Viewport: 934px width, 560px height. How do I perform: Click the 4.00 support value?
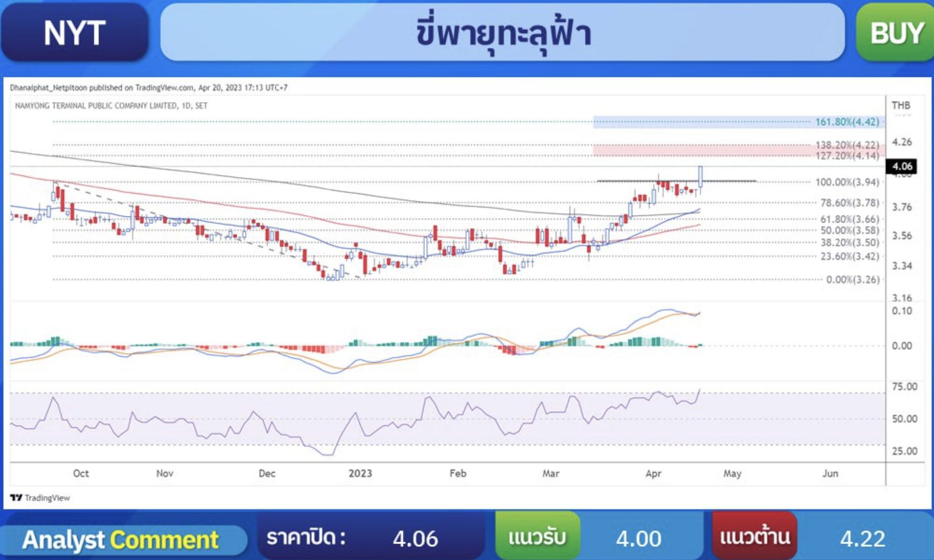[639, 539]
